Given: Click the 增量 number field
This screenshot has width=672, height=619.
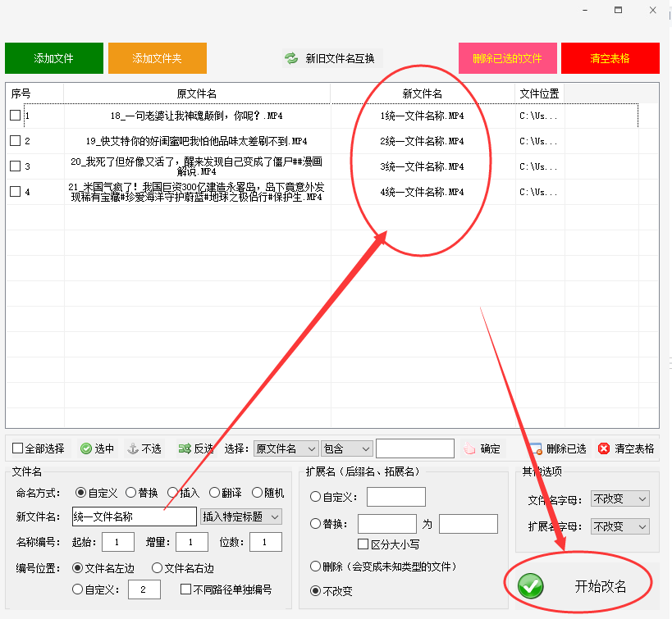Looking at the screenshot, I should [191, 542].
